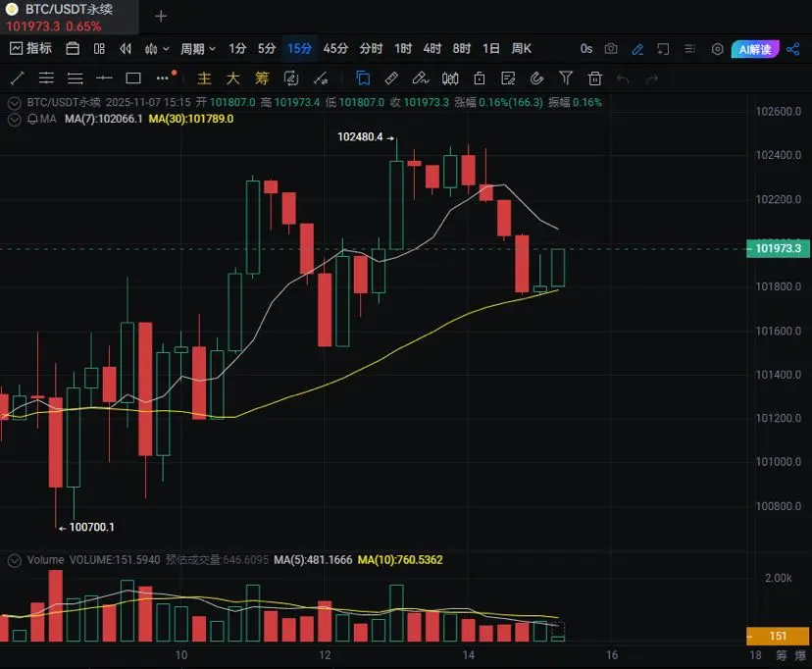Open the multi-chart layout icon
The width and height of the screenshot is (812, 669).
tap(99, 49)
